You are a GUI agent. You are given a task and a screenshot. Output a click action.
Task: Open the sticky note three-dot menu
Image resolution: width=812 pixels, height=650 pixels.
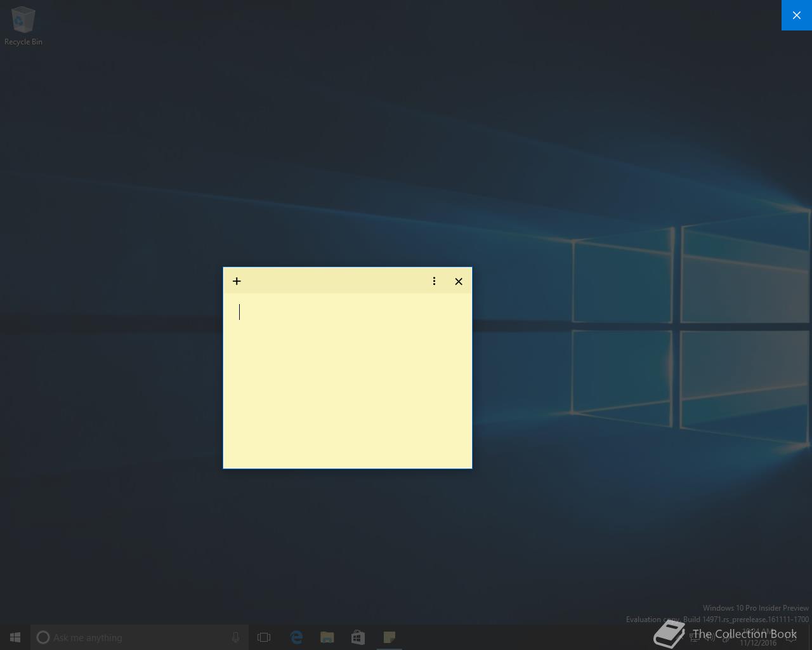434,281
